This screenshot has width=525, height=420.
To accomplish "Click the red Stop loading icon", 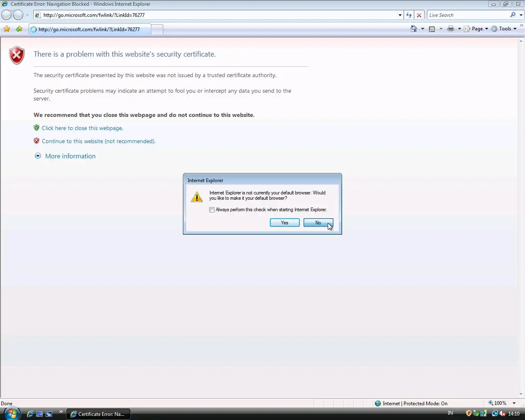I will click(x=419, y=15).
